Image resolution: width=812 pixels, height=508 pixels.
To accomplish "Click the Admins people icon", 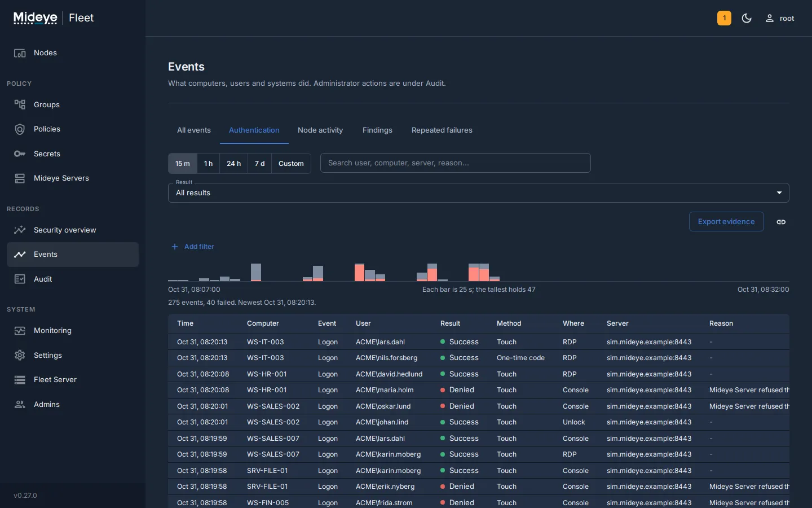I will point(20,405).
